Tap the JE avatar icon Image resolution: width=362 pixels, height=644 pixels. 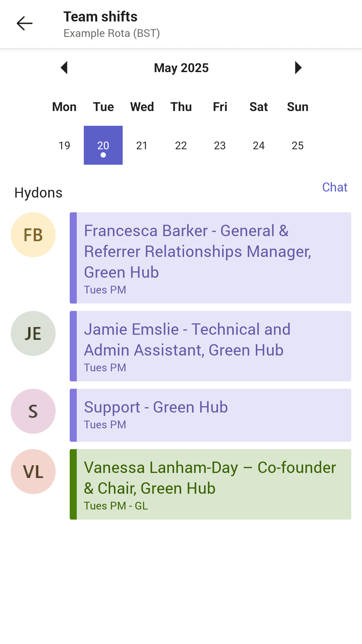click(33, 333)
